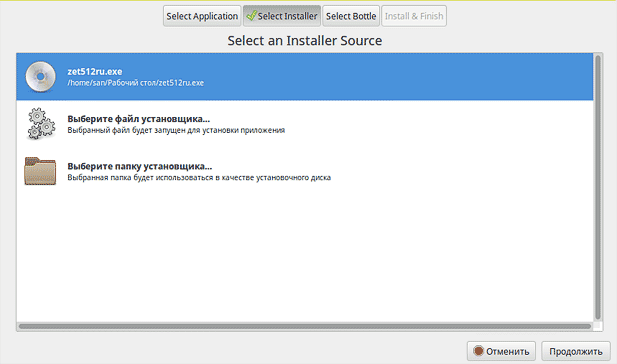Viewport: 617px width, 364px height.
Task: Click the Отменить button
Action: [x=501, y=351]
